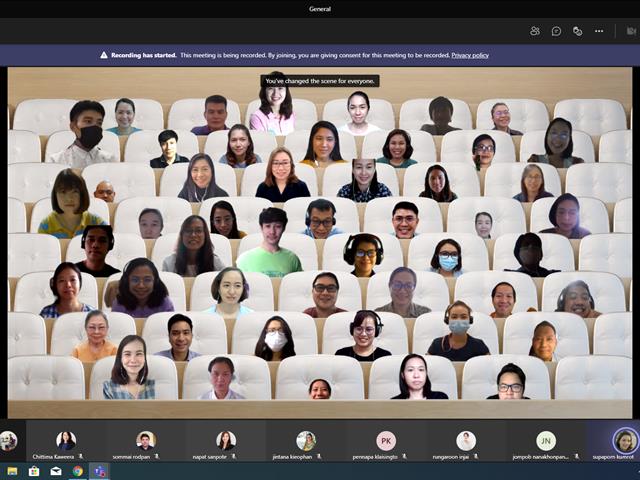This screenshot has width=640, height=480.
Task: Click the PK avatar participant tile
Action: pyautogui.click(x=386, y=441)
